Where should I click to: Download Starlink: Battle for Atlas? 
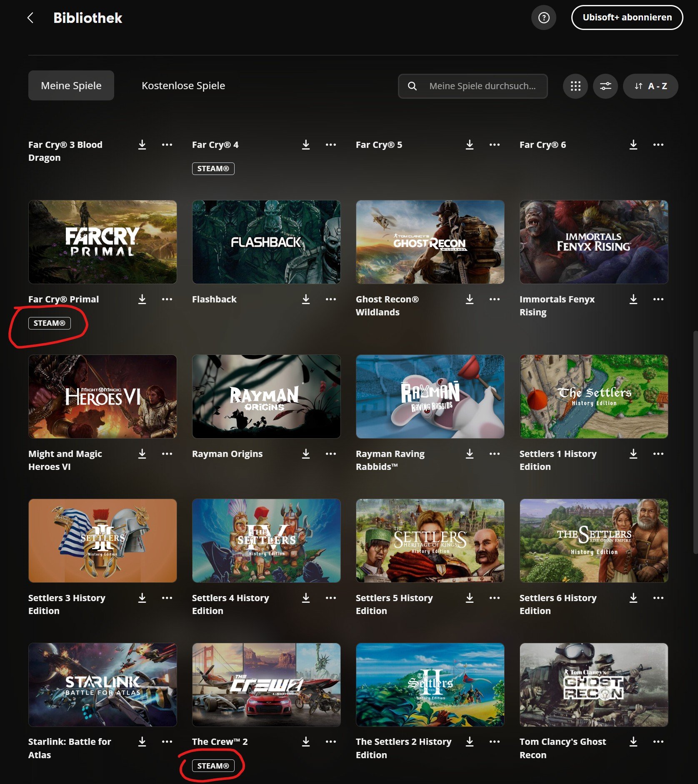point(142,742)
